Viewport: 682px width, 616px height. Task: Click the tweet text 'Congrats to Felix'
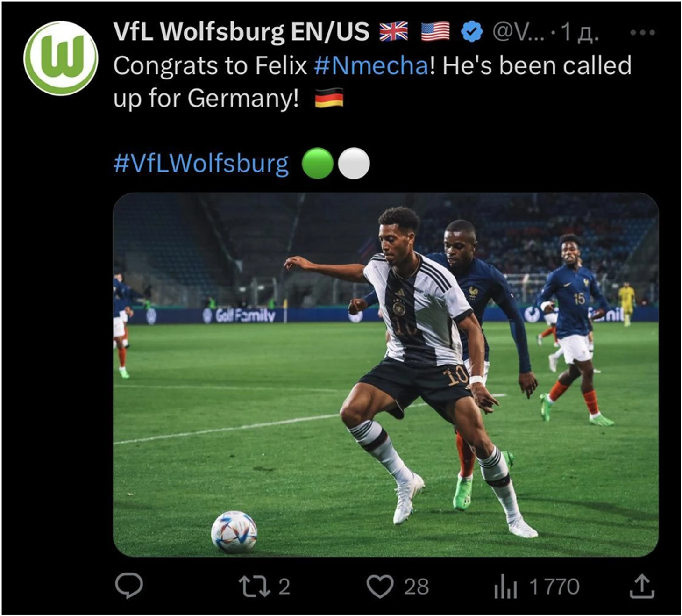point(210,65)
